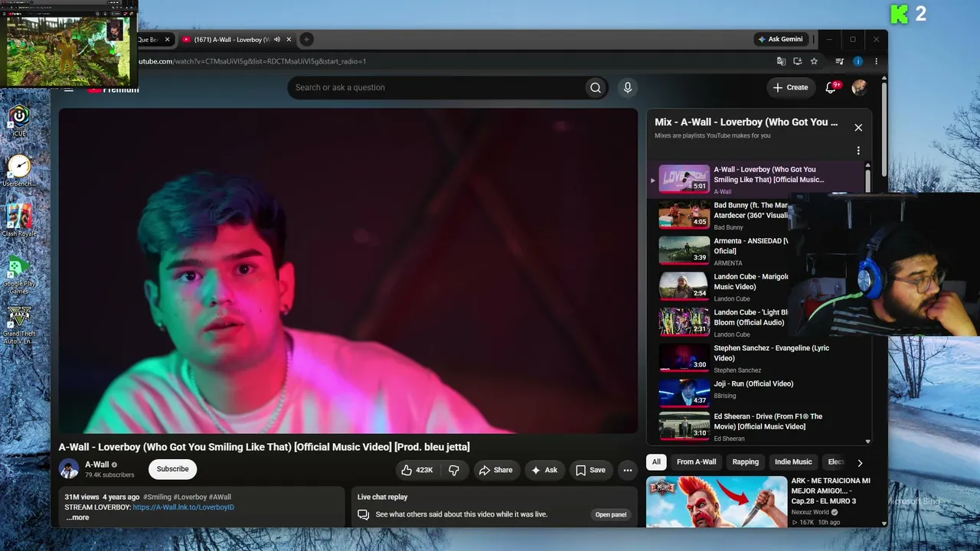This screenshot has width=980, height=551.
Task: Close the 'Que Be' browser tab
Action: pyautogui.click(x=167, y=39)
